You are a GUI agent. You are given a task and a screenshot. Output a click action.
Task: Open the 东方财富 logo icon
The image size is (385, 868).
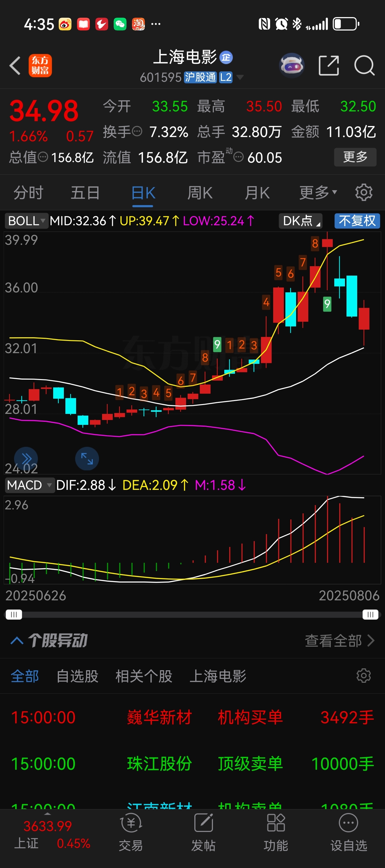tap(40, 65)
